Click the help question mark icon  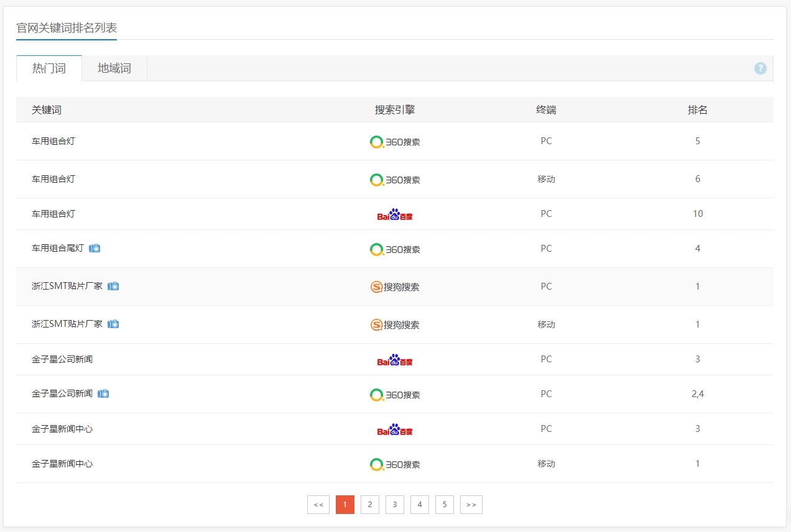click(x=760, y=68)
